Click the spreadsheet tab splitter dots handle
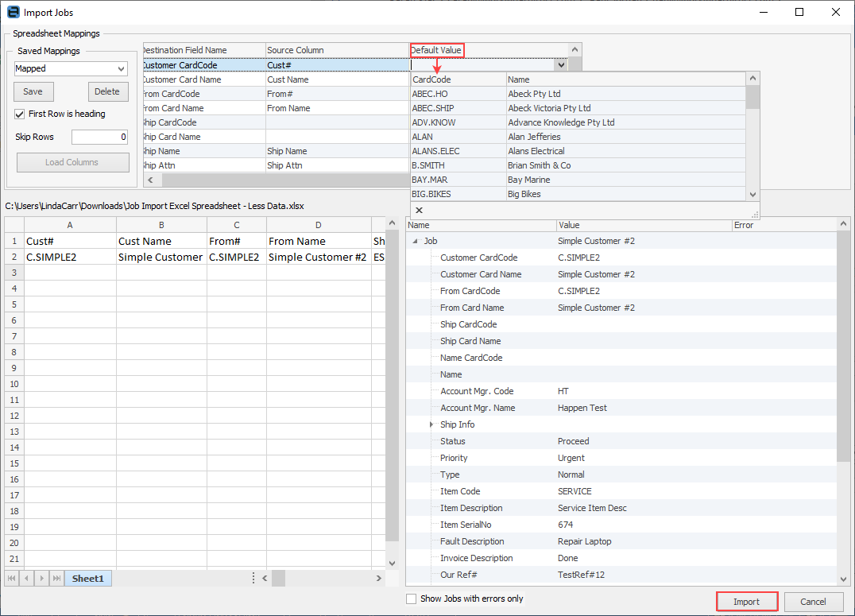 253,579
